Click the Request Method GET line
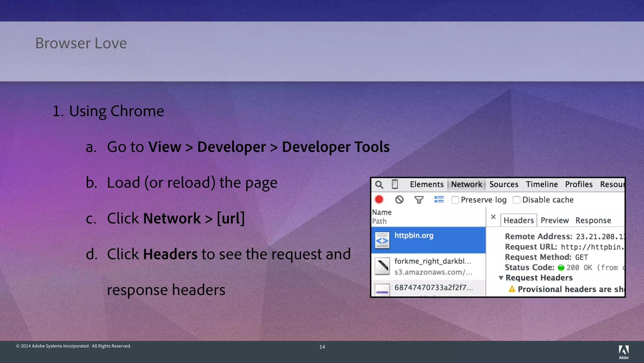 pyautogui.click(x=546, y=257)
